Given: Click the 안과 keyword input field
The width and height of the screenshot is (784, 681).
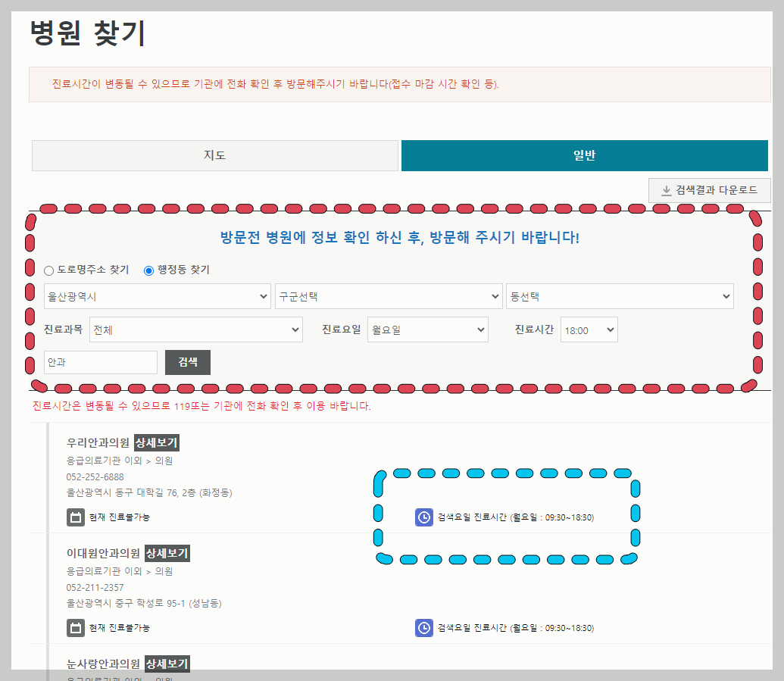Looking at the screenshot, I should (x=100, y=362).
